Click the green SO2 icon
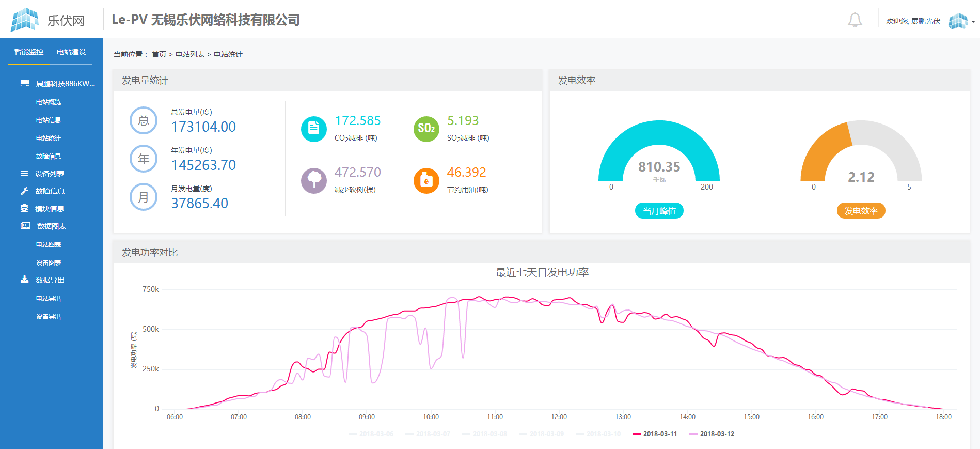This screenshot has height=449, width=980. coord(426,129)
